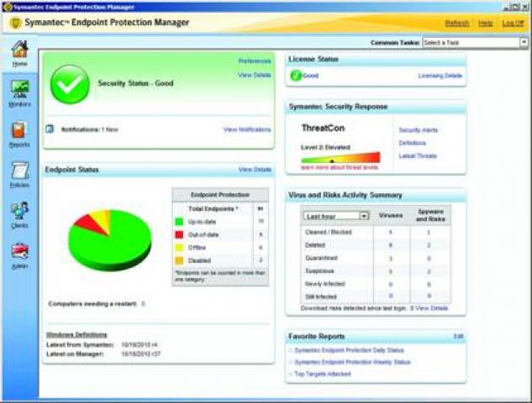Click the Quarantined row label
This screenshot has height=403, width=532.
pyautogui.click(x=321, y=258)
